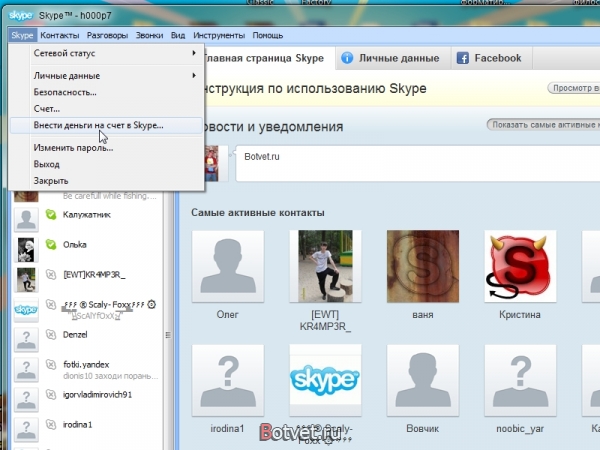
Task: Click the blue info icon on Личные данные tab
Action: pyautogui.click(x=347, y=58)
